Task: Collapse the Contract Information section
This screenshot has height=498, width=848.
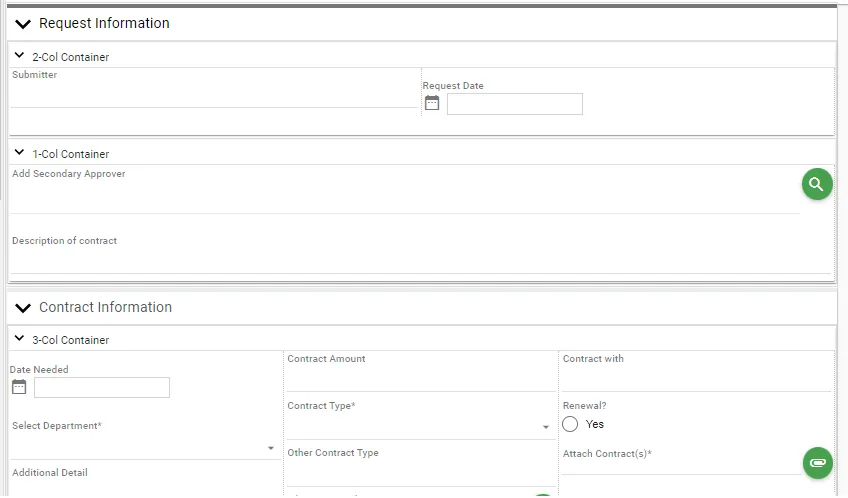Action: point(23,308)
